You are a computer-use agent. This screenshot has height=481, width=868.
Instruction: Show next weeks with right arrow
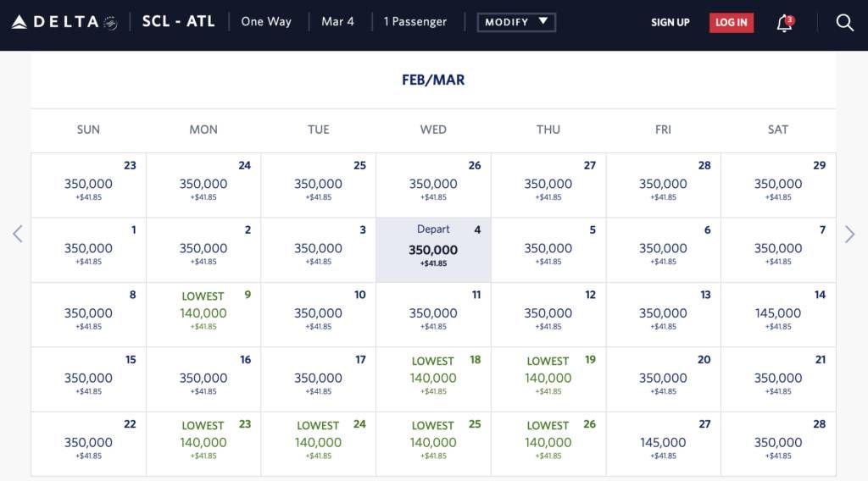click(849, 234)
